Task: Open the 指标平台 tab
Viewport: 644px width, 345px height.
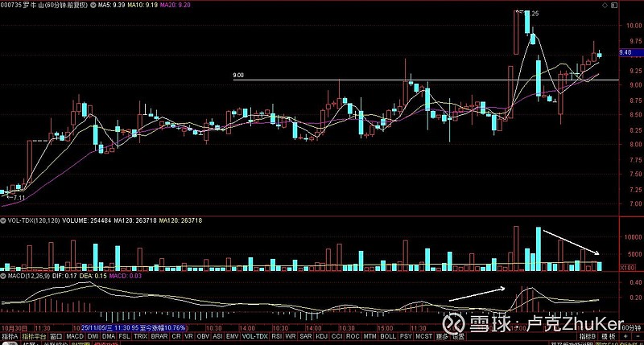Action: coord(34,336)
